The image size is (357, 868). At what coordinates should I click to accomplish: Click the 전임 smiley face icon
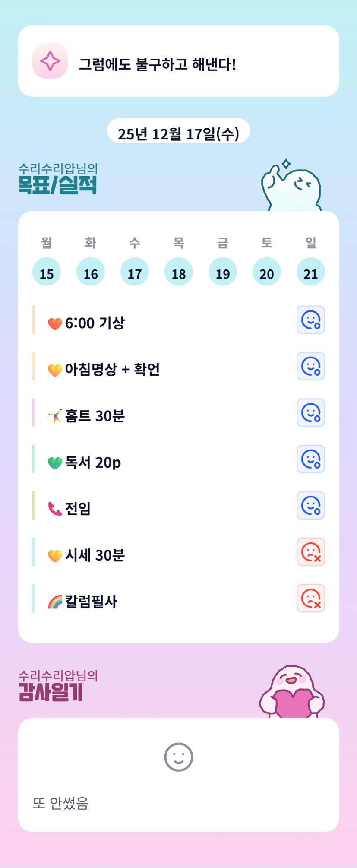pyautogui.click(x=310, y=505)
